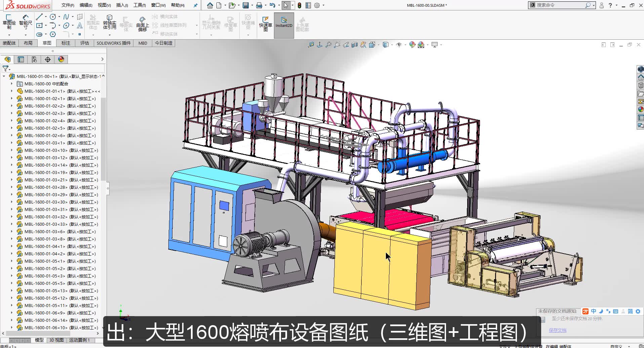The width and height of the screenshot is (644, 348).
Task: Click the Rapid Sketch (快速草图) icon
Action: pos(266,24)
